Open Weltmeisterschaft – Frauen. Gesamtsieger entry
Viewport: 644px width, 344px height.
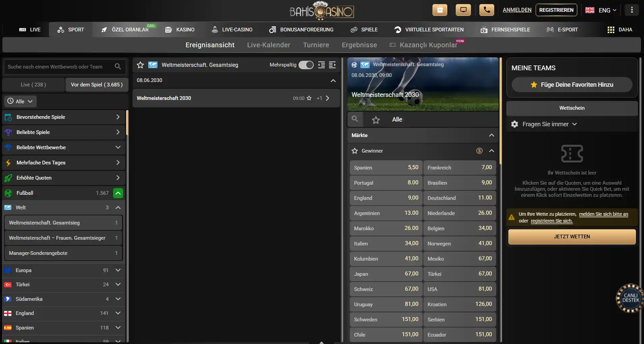click(63, 238)
